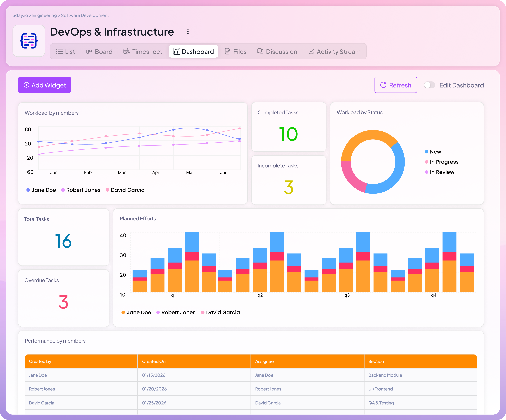Click the Add Widget button
506x420 pixels.
click(x=44, y=85)
